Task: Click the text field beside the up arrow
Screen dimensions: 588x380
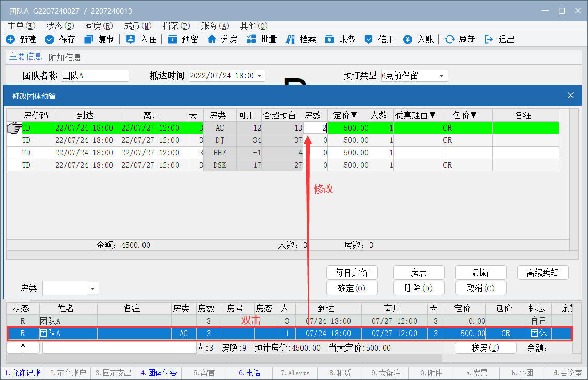Action: point(119,348)
